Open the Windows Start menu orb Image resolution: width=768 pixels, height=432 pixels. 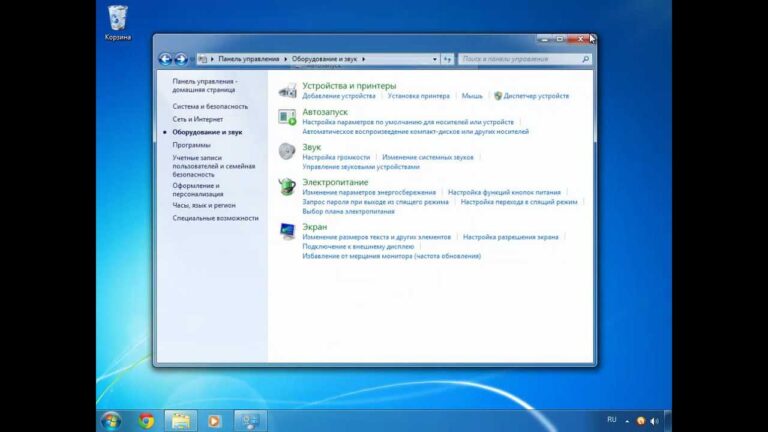(111, 421)
